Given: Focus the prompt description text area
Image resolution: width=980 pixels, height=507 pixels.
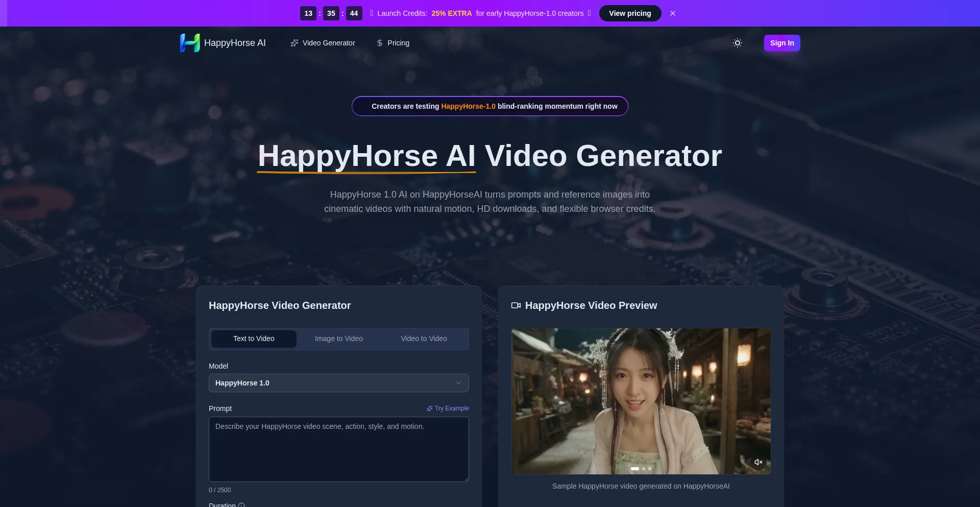Looking at the screenshot, I should [x=339, y=449].
